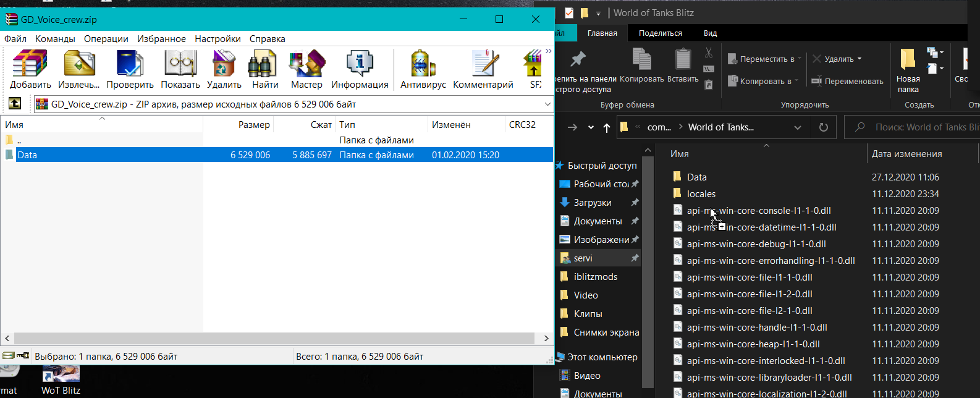980x398 pixels.
Task: Click Копировать in Explorer ribbon
Action: click(x=642, y=66)
